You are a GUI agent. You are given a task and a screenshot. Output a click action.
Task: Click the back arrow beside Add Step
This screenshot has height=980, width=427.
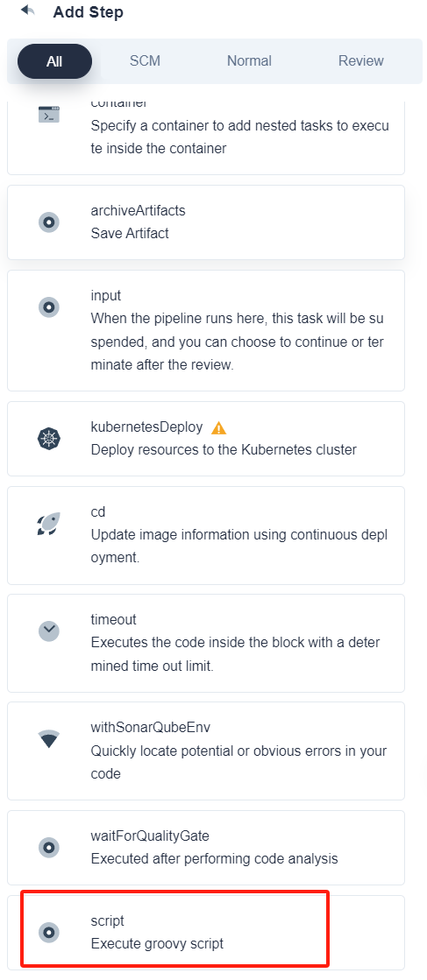pos(27,11)
